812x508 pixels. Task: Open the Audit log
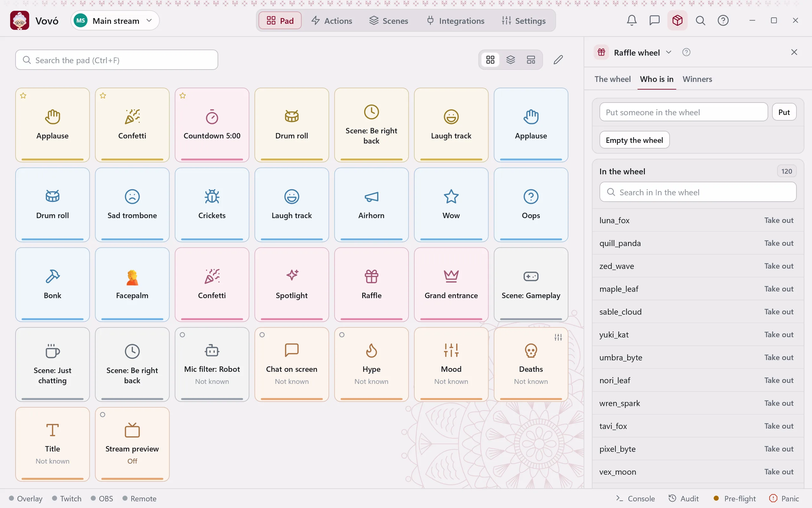(x=684, y=498)
